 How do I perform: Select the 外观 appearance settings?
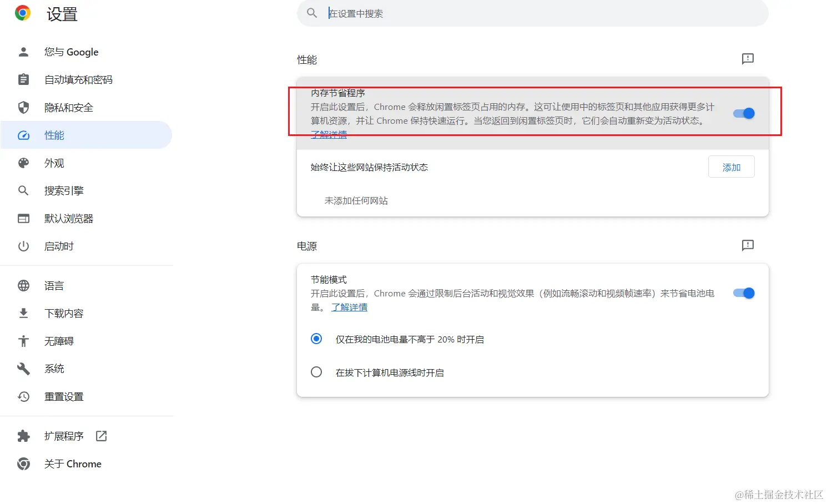click(54, 163)
